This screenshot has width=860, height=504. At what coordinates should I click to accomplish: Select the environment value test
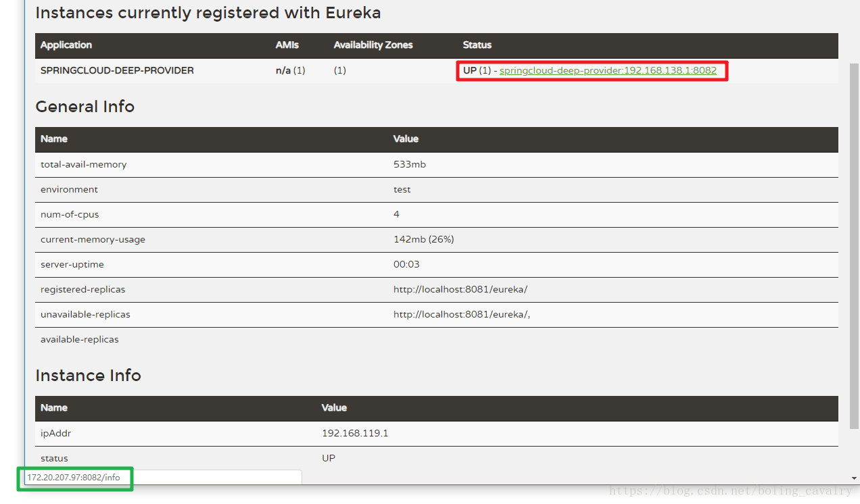[402, 189]
